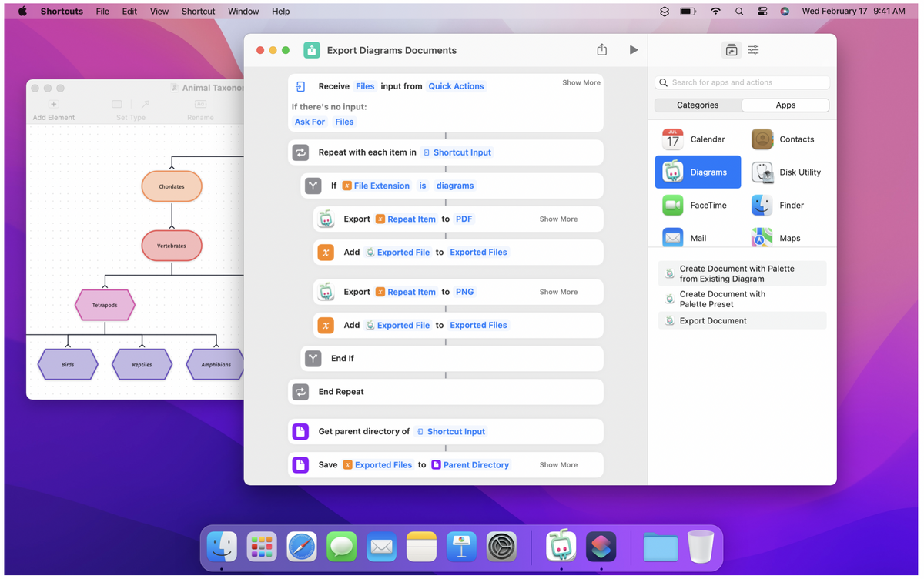Select the Birds node in Diagrams window

(68, 364)
